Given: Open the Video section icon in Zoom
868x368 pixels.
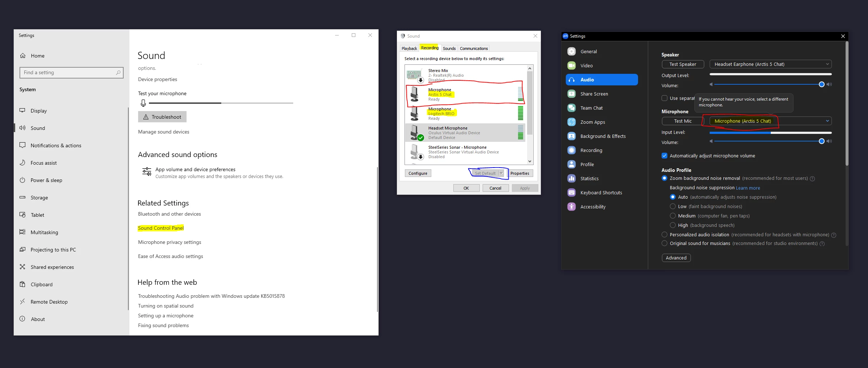Looking at the screenshot, I should point(571,65).
